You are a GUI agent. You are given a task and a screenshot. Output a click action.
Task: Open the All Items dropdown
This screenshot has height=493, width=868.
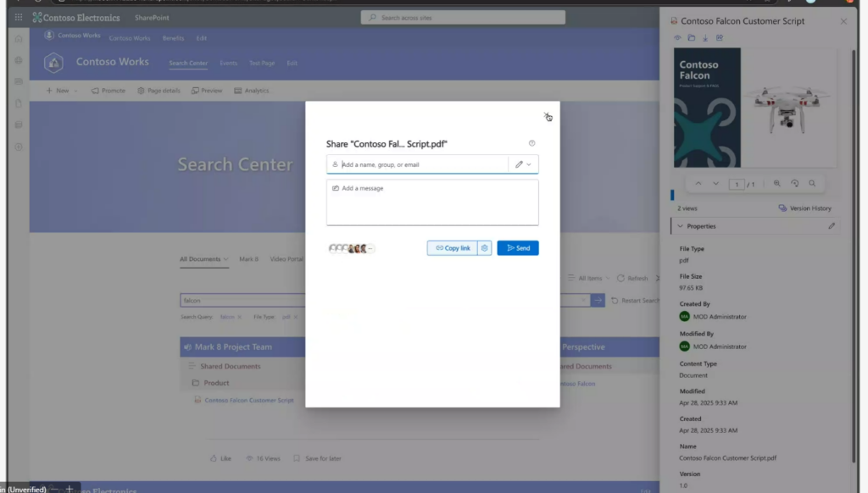(x=588, y=279)
